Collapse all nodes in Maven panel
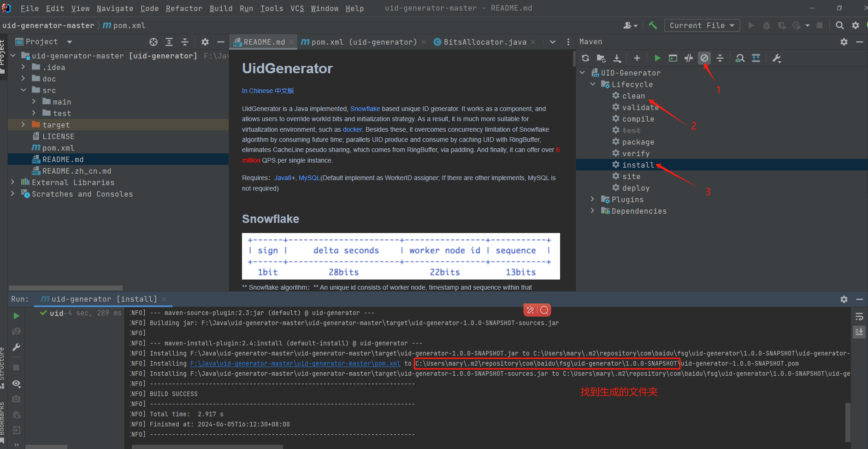This screenshot has height=449, width=868. (x=720, y=58)
